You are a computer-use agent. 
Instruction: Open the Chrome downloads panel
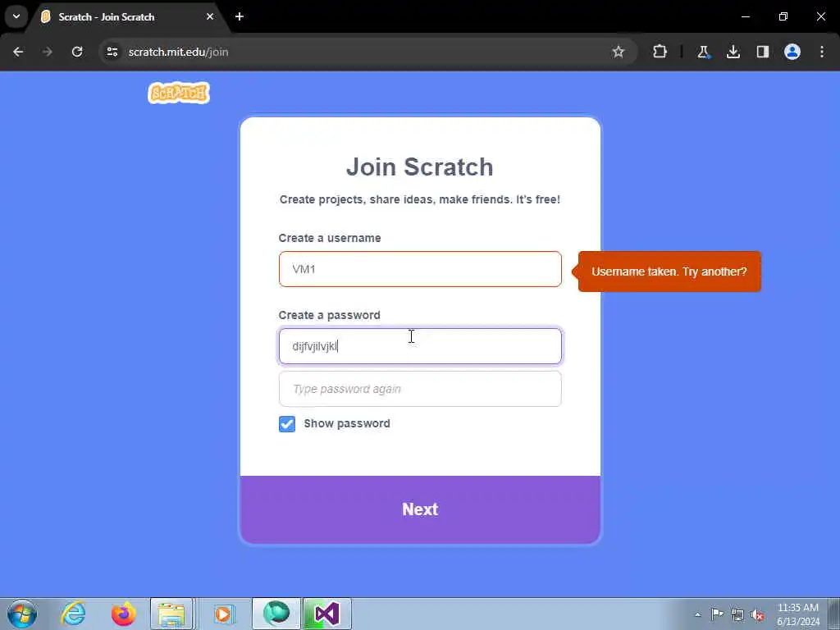point(733,52)
